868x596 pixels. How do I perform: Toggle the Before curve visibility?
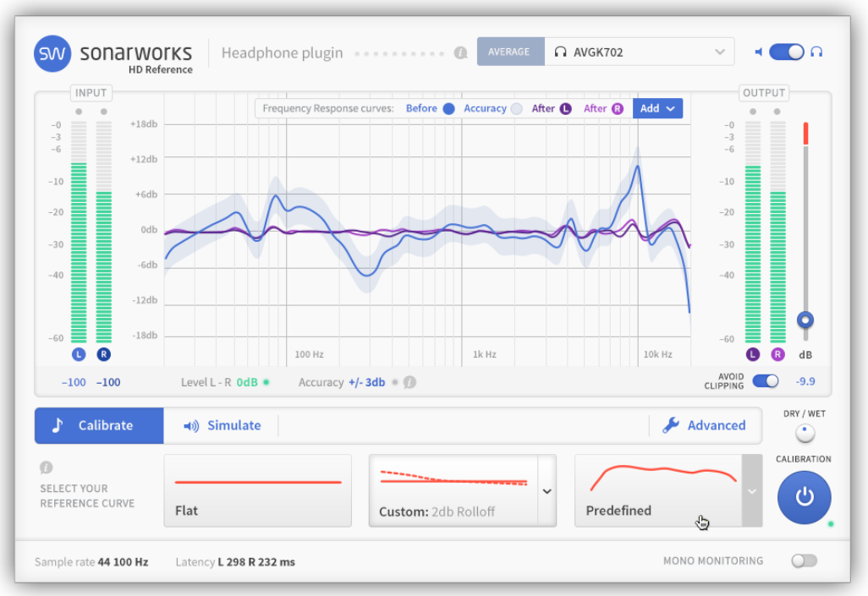pyautogui.click(x=449, y=108)
